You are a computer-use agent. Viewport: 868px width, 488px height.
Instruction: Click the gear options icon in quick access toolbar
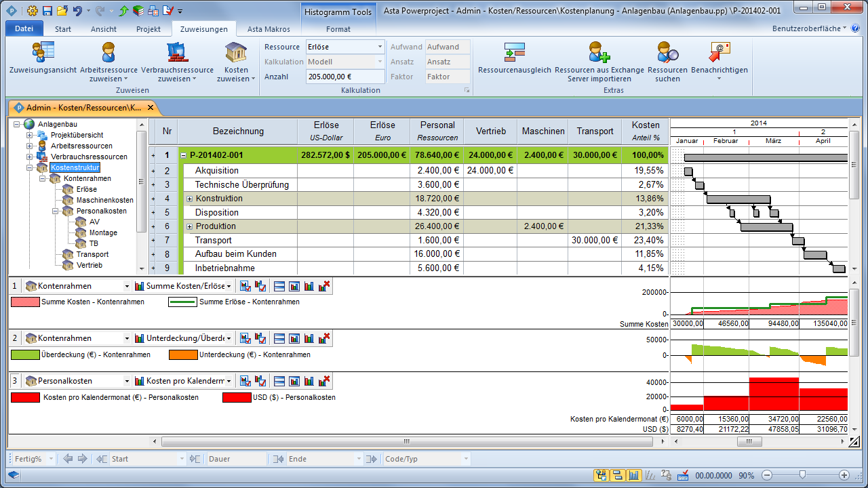(x=33, y=11)
